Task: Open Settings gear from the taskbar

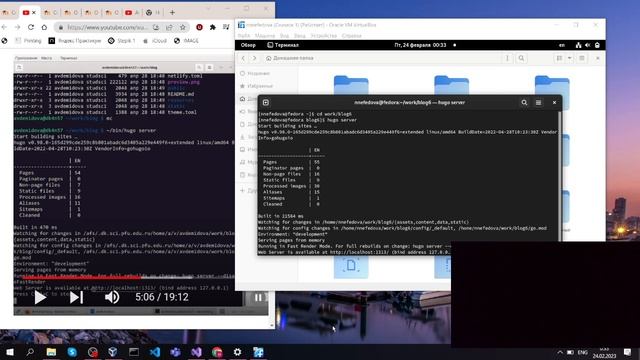Action: [x=237, y=352]
